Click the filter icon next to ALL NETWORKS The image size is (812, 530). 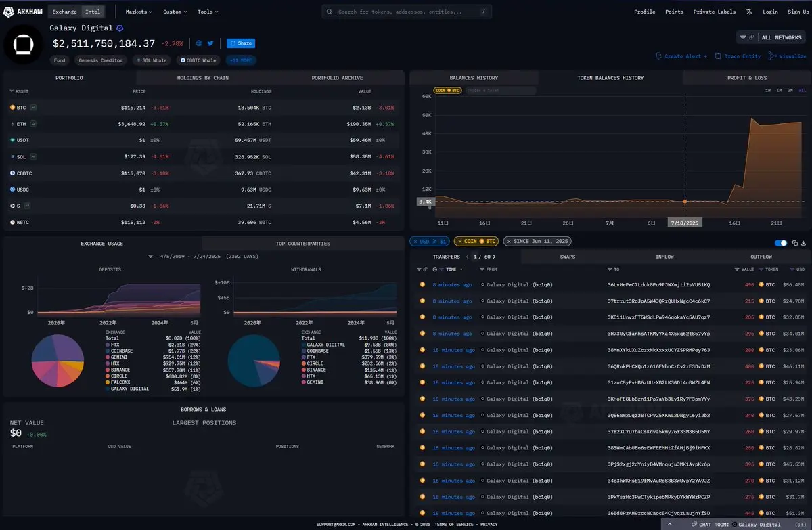click(x=743, y=37)
